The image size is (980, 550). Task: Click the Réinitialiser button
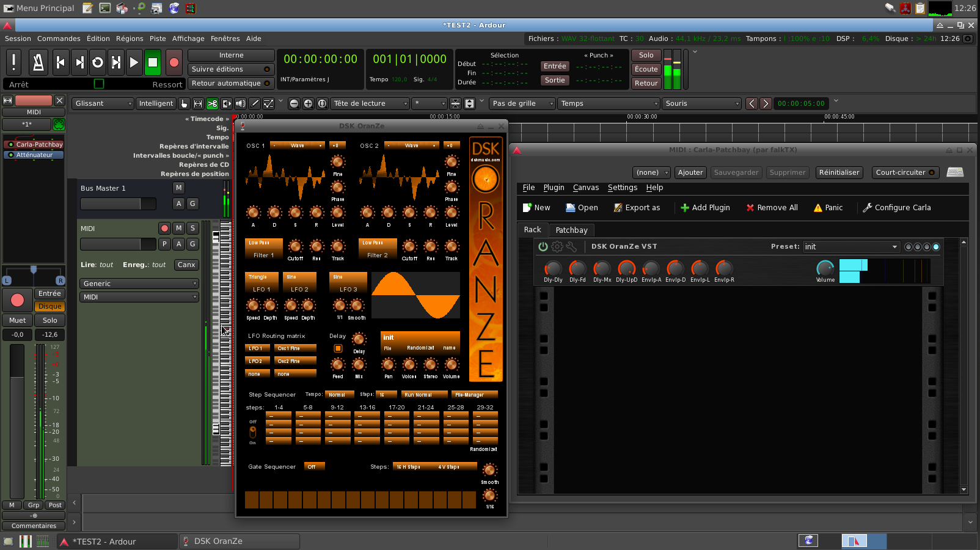[839, 172]
